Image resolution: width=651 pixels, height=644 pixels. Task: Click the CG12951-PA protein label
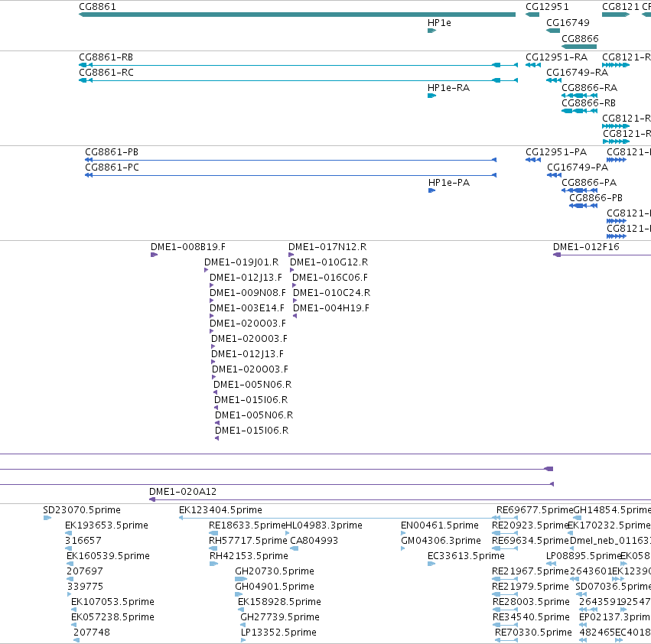click(x=556, y=152)
